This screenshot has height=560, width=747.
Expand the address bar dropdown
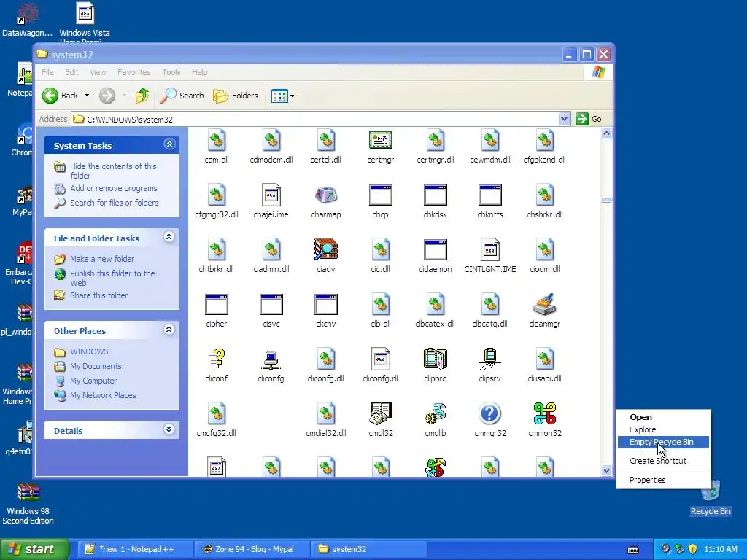[564, 119]
